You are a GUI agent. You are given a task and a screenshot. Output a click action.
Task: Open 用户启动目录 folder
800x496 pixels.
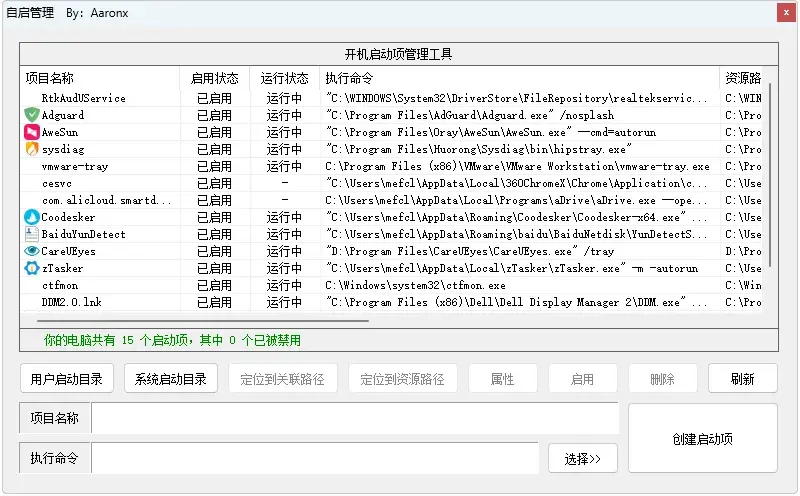[67, 379]
